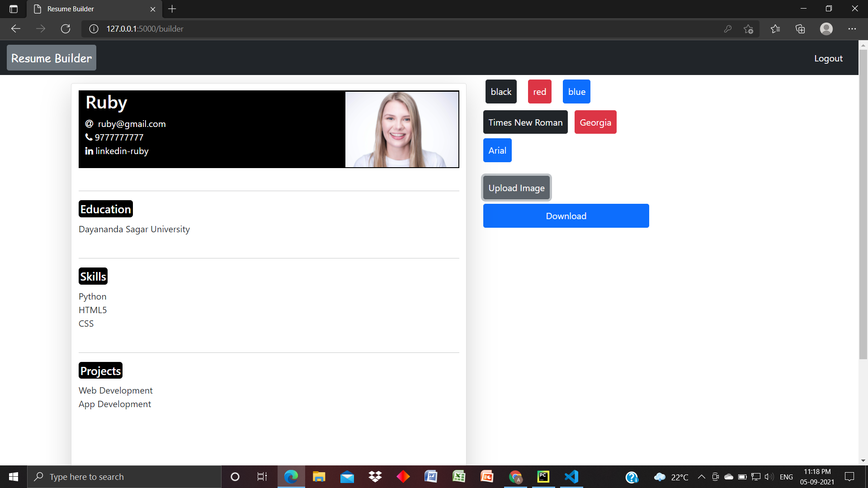Click the favorites star in the address bar
The width and height of the screenshot is (868, 488).
[x=748, y=28]
